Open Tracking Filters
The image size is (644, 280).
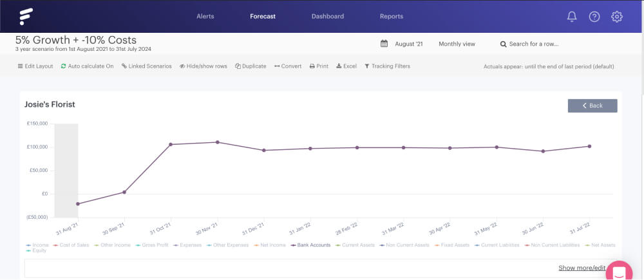tap(387, 66)
